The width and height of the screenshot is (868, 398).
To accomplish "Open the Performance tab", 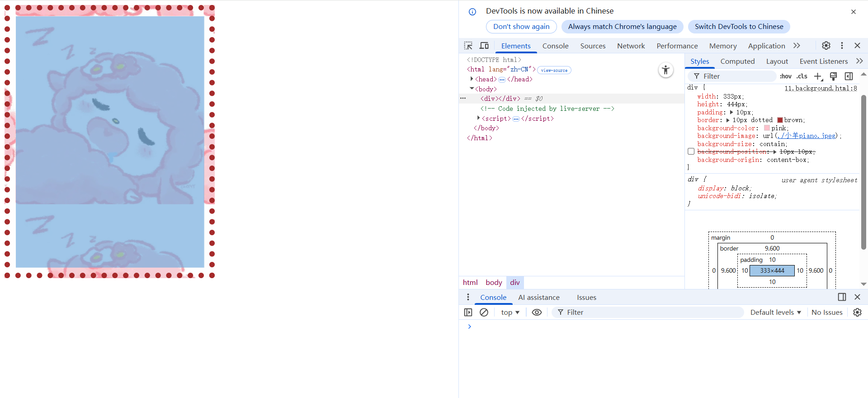I will click(x=677, y=46).
